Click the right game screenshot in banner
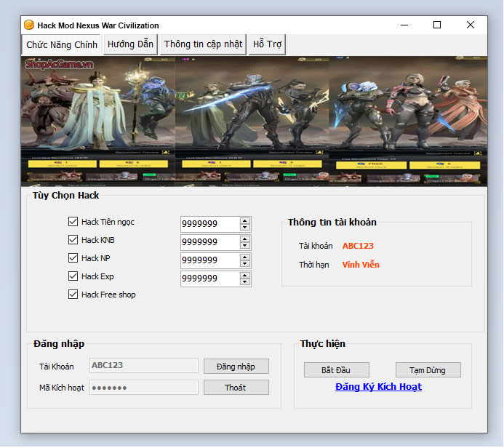Screen dimensions: 504x448 pos(408,121)
